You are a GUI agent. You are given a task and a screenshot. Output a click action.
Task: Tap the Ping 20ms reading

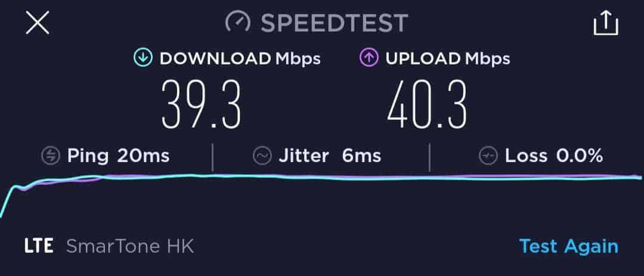[118, 156]
